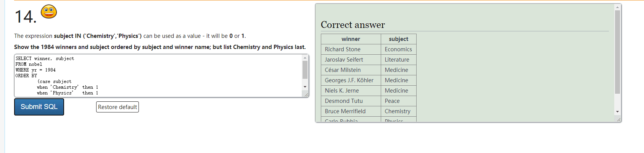Viewport: 644px width, 153px height.
Task: Click the Bruce Merrifield winner cell
Action: 345,111
